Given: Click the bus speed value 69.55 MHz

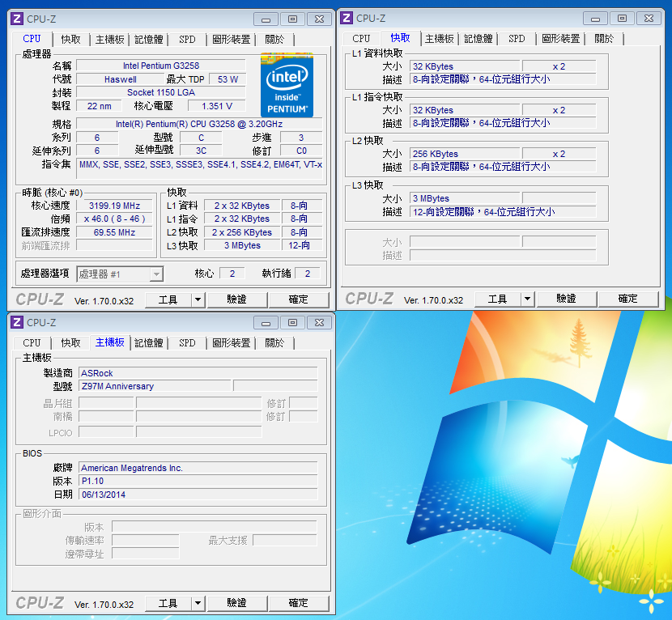Looking at the screenshot, I should [x=114, y=232].
